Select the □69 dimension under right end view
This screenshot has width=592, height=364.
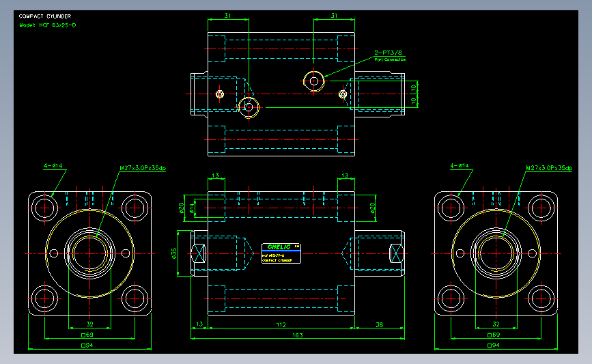click(494, 335)
